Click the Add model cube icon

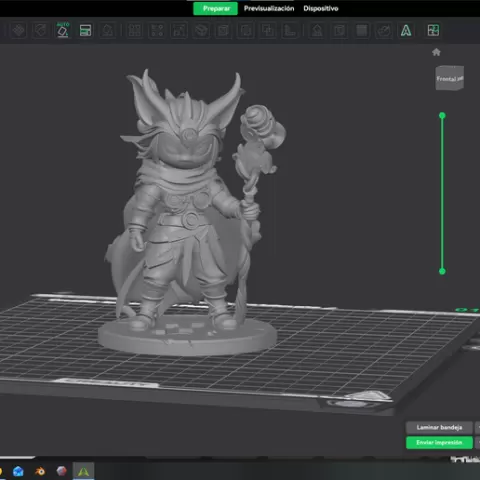coord(19,31)
